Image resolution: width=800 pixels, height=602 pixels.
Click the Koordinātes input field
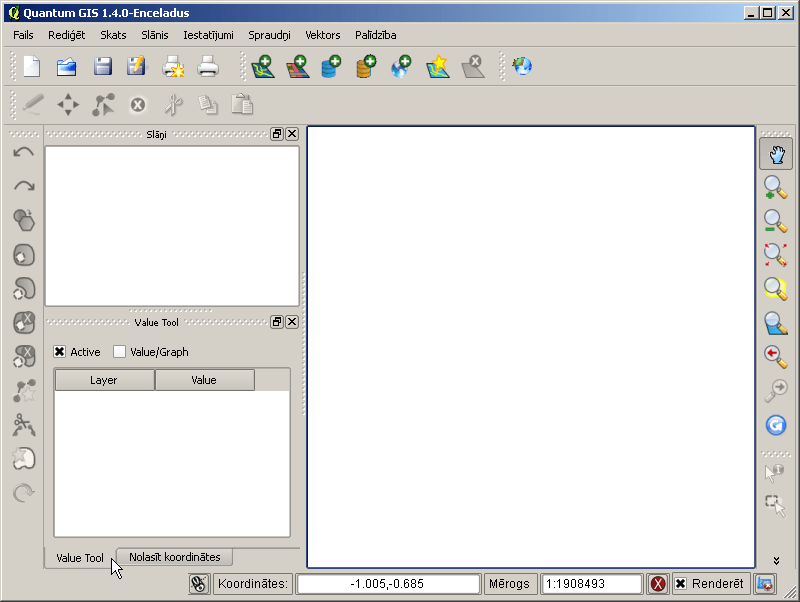point(388,584)
